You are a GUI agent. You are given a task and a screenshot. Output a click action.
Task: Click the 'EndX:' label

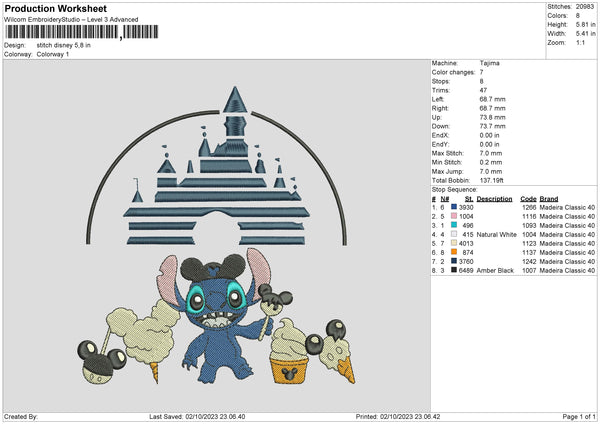440,135
